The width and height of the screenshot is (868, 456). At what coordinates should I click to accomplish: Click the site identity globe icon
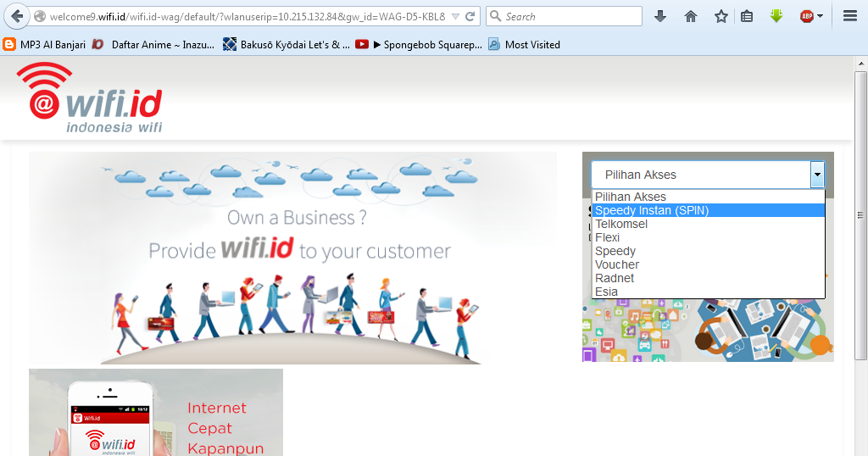point(40,17)
